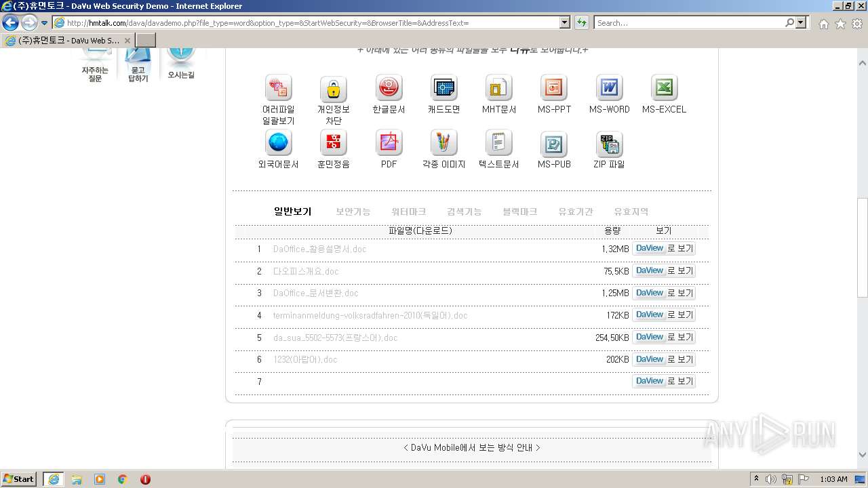
Task: Switch to the 검색기능 tab
Action: pos(465,211)
